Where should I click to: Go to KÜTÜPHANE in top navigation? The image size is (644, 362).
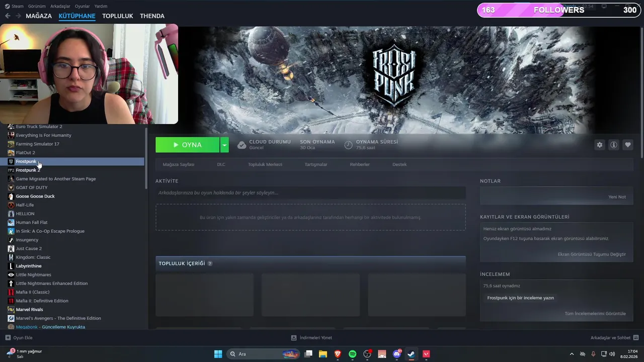pos(77,16)
